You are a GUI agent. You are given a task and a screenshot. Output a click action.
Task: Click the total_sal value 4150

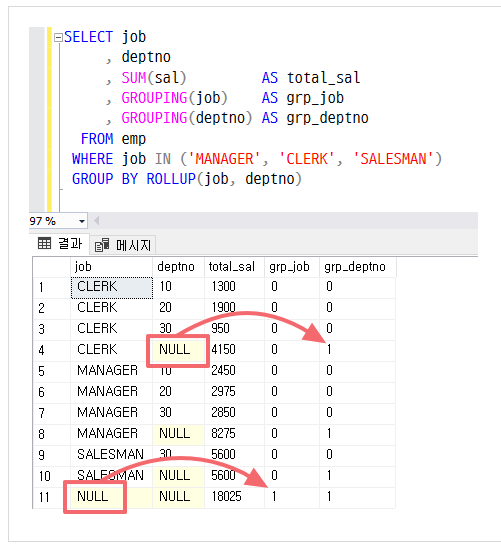[234, 350]
